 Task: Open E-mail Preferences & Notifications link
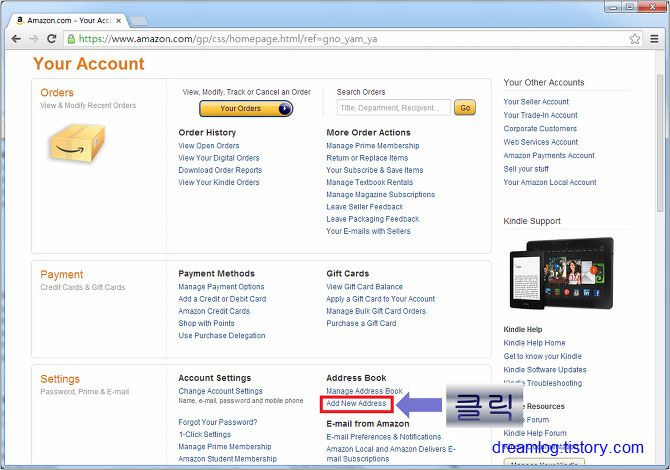[x=384, y=437]
